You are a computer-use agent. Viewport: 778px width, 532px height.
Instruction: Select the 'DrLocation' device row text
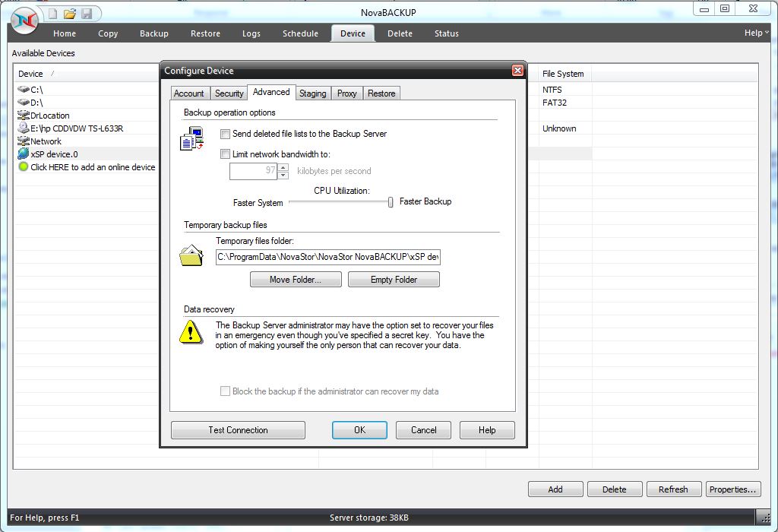point(50,116)
